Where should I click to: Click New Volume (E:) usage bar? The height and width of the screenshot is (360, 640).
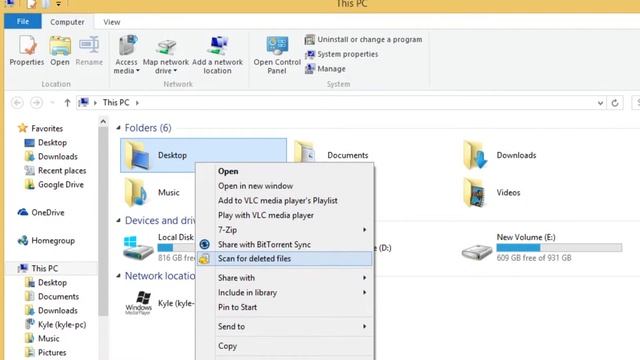(559, 247)
